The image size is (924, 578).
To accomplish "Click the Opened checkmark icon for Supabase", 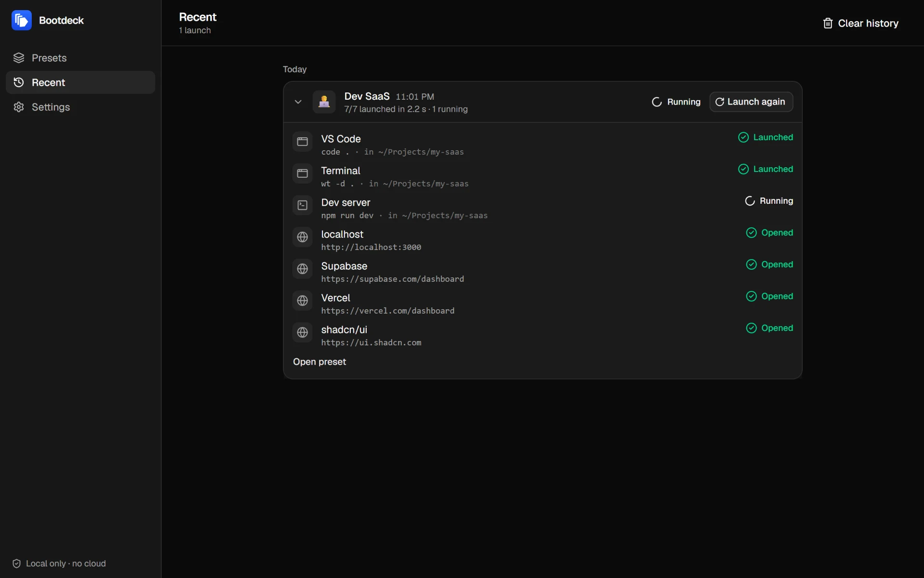I will pyautogui.click(x=751, y=264).
